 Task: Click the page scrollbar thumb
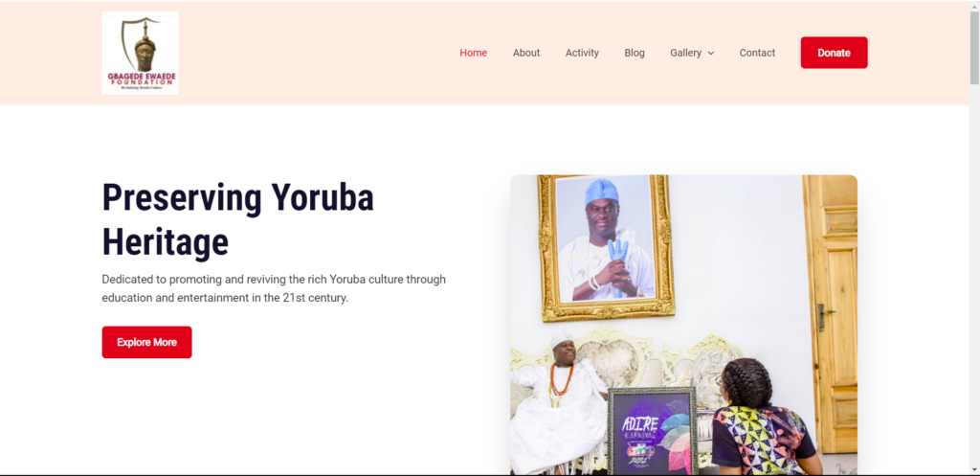[x=974, y=48]
